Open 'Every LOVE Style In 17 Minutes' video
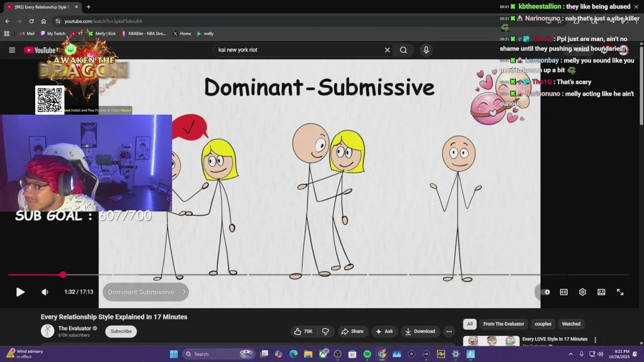 click(x=555, y=339)
